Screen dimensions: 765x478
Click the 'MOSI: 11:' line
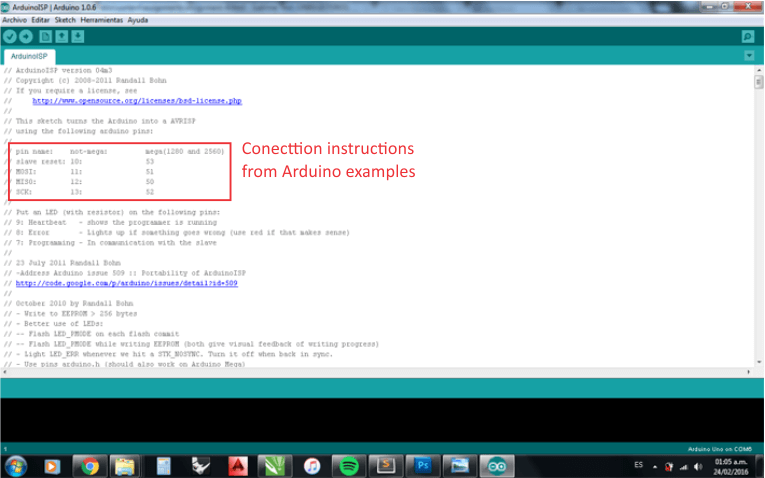[x=79, y=172]
